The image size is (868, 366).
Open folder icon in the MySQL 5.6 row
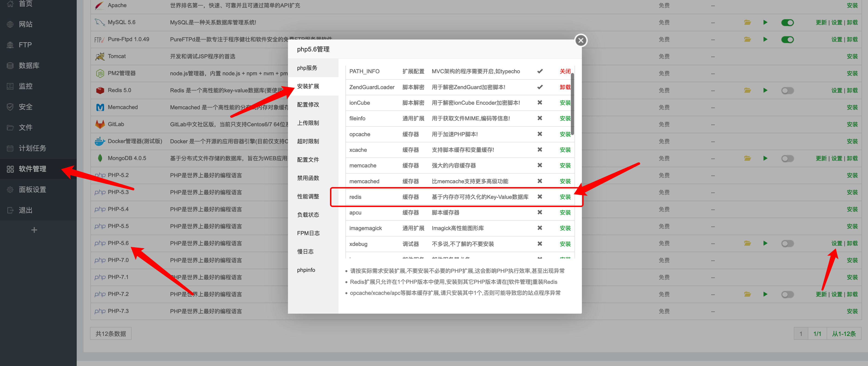tap(747, 22)
